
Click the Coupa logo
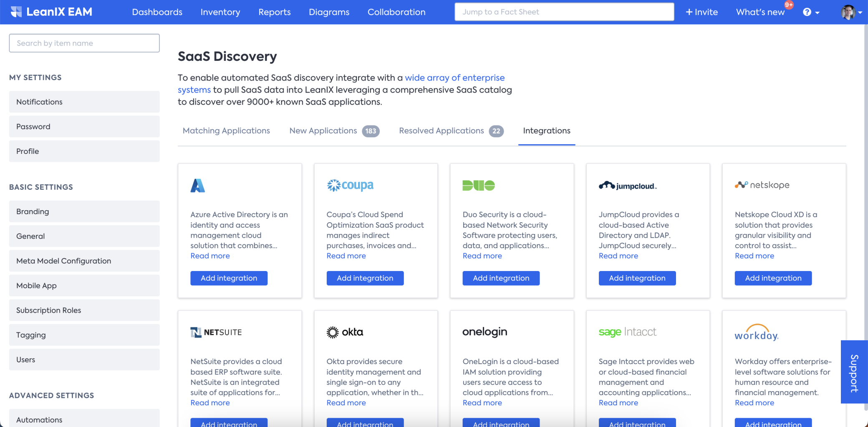coord(350,185)
